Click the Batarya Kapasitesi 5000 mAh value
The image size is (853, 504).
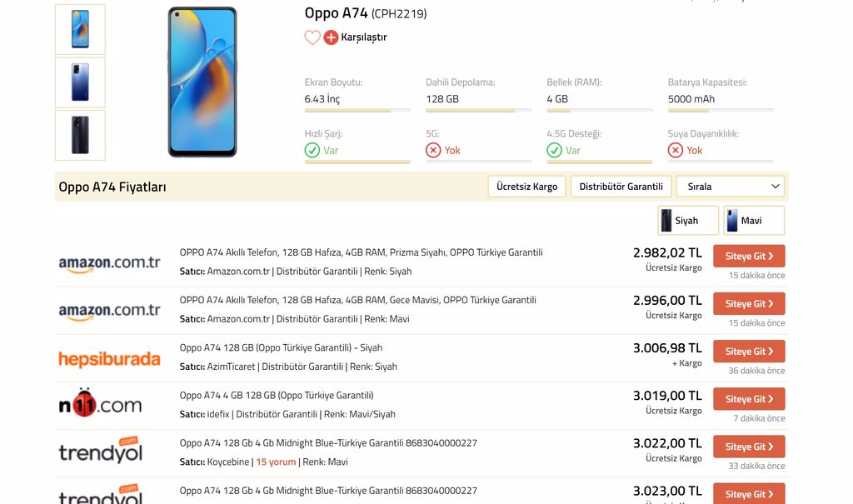coord(691,99)
